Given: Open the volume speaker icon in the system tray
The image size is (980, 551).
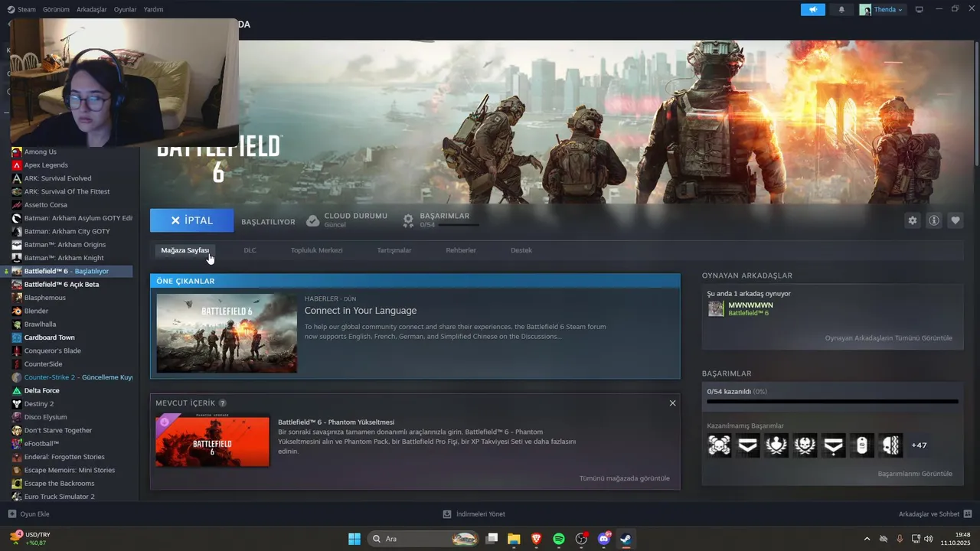Looking at the screenshot, I should 929,539.
